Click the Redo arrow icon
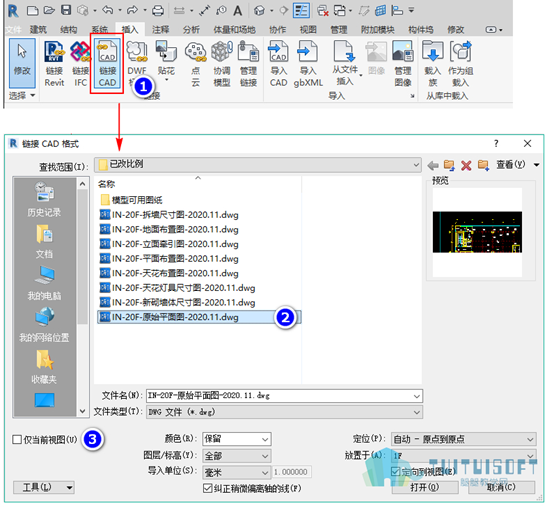This screenshot has width=554, height=508. [132, 10]
